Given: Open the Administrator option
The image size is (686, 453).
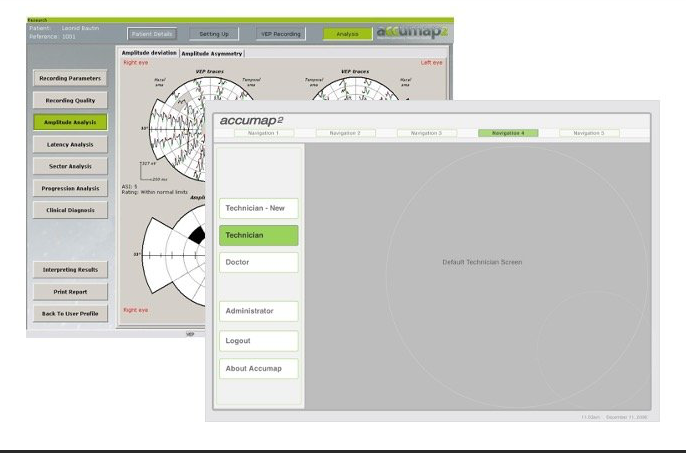Looking at the screenshot, I should pos(259,311).
